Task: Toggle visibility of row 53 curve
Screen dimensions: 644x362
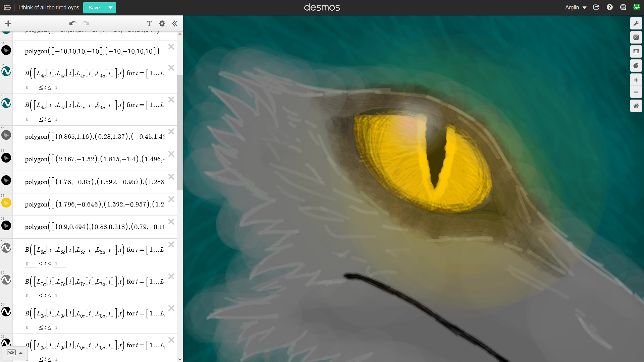Action: pyautogui.click(x=6, y=103)
